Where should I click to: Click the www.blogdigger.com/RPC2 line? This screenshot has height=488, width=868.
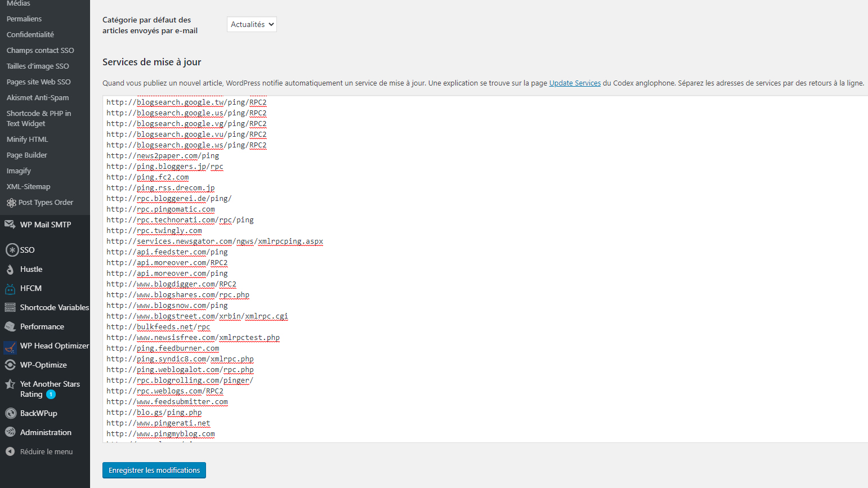[x=171, y=284]
